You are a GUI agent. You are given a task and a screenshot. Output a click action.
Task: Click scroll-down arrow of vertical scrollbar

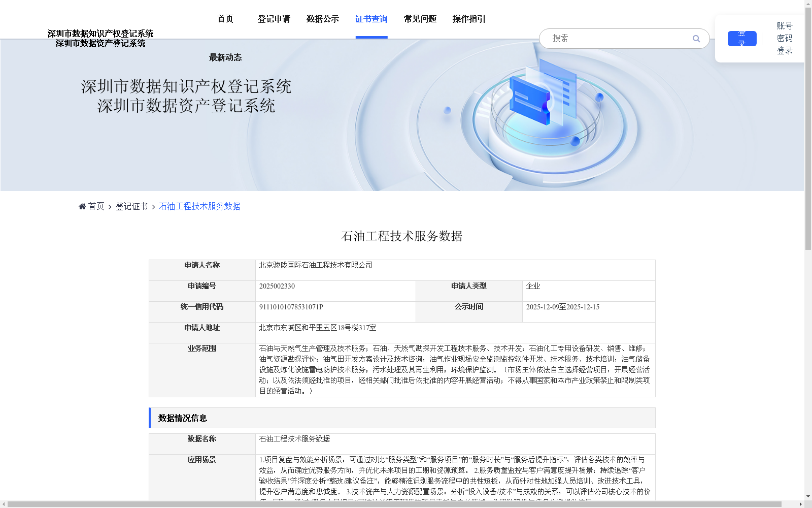tap(808, 496)
